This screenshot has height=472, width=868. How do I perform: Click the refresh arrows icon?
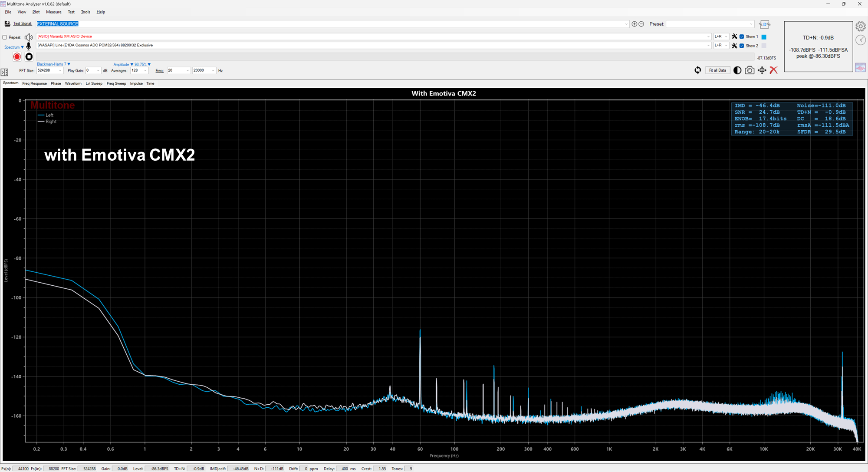697,70
